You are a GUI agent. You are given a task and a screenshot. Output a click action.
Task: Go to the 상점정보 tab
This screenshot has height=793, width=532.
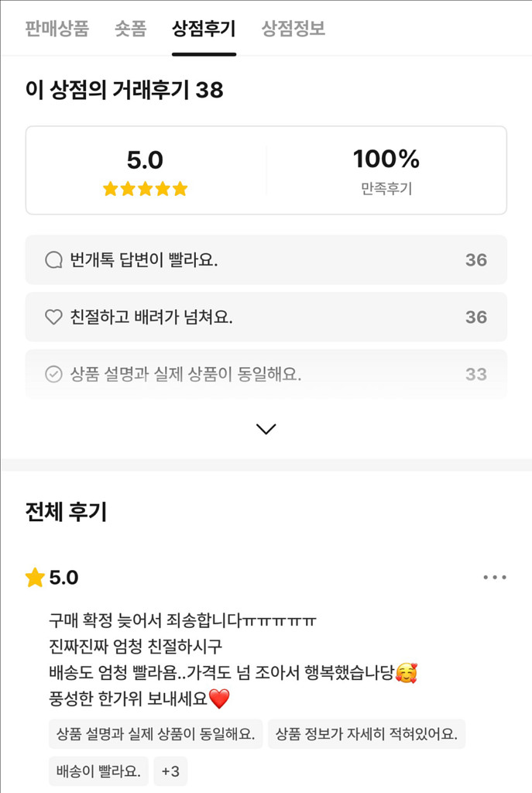click(x=293, y=29)
